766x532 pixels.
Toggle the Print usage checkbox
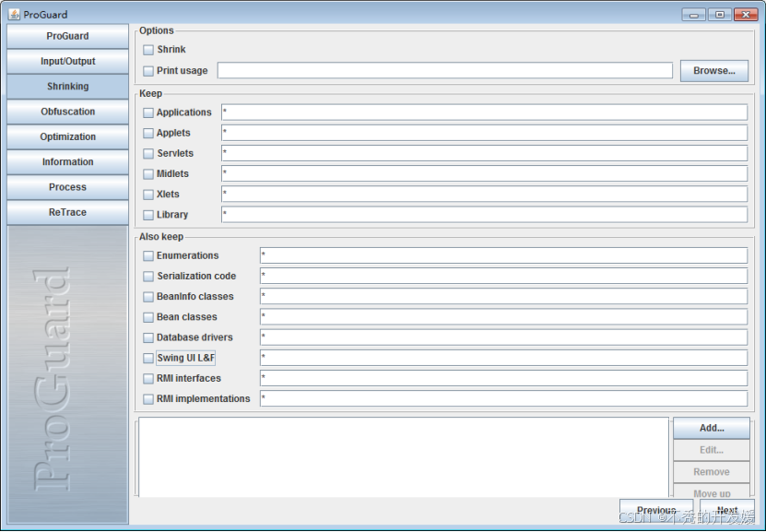click(x=148, y=71)
